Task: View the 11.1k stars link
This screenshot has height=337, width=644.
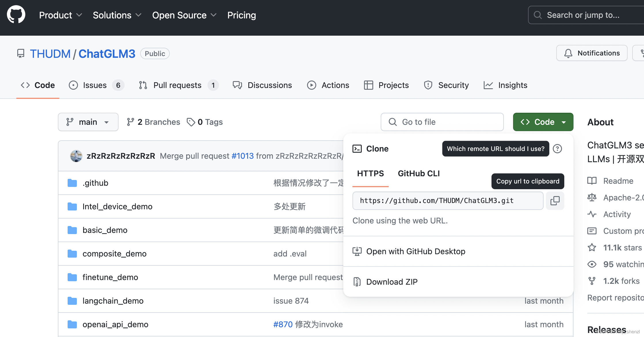Action: [615, 248]
